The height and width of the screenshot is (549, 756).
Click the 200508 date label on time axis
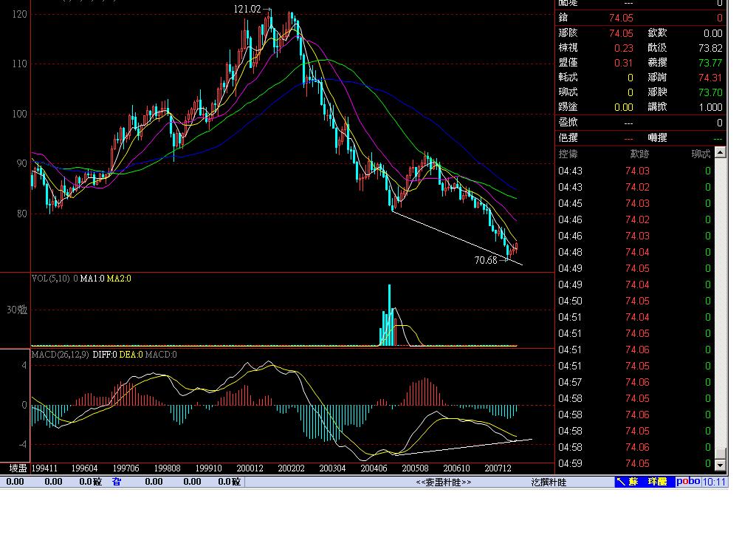[x=415, y=468]
